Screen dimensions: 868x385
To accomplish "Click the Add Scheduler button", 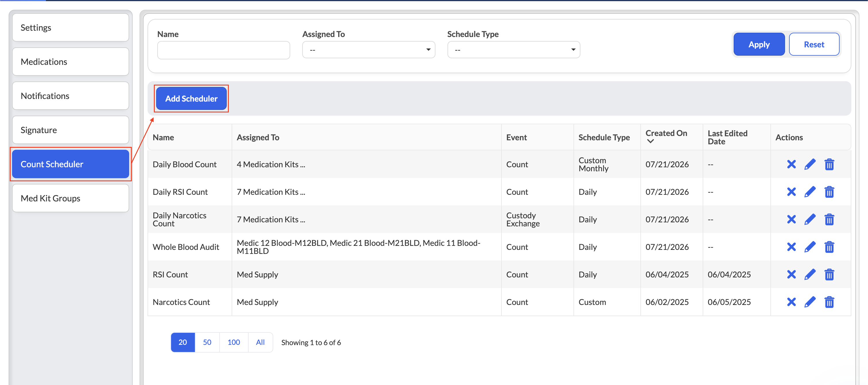I will point(191,99).
